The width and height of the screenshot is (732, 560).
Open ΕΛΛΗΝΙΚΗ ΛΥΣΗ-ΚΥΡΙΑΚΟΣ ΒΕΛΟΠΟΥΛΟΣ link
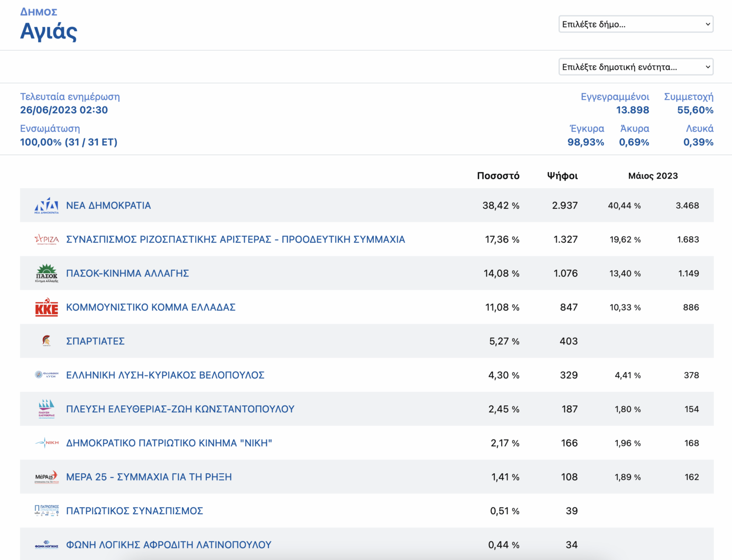coord(165,375)
